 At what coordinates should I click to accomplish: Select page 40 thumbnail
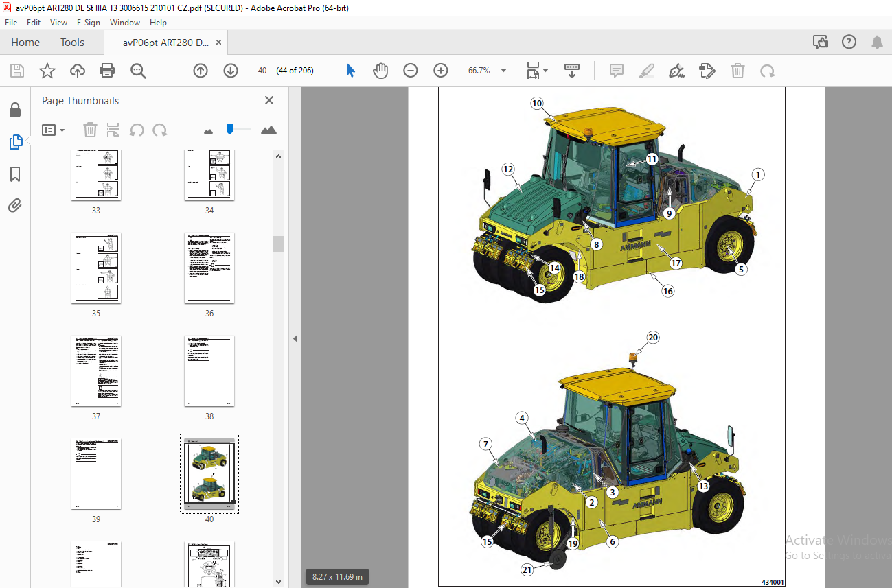pos(209,474)
